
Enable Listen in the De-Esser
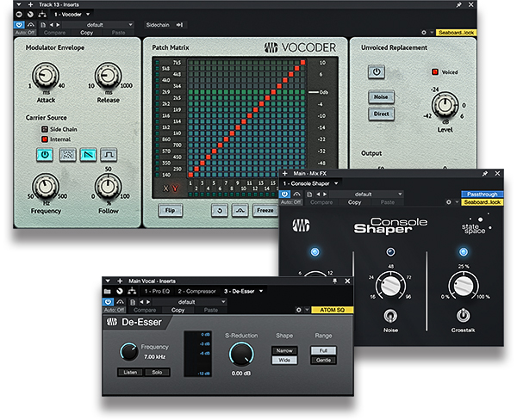[x=130, y=373]
